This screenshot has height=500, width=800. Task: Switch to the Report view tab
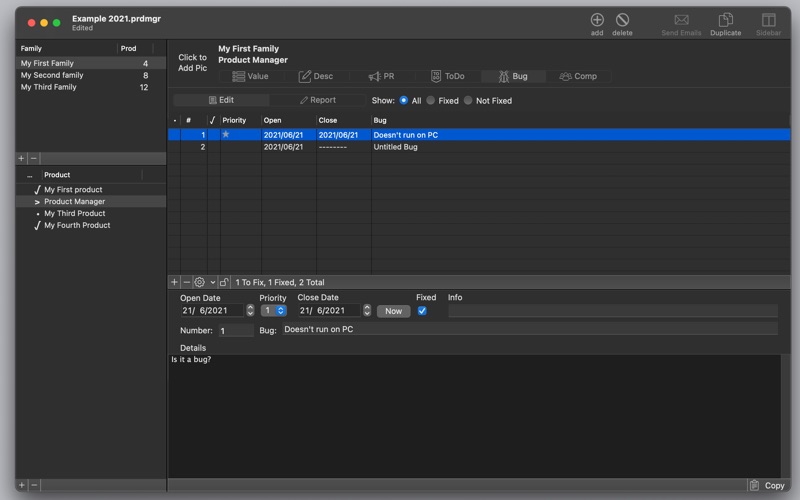click(318, 100)
